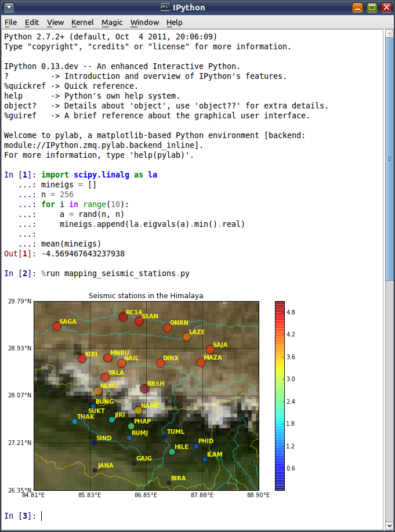
Task: Open the Magic menu
Action: (112, 23)
